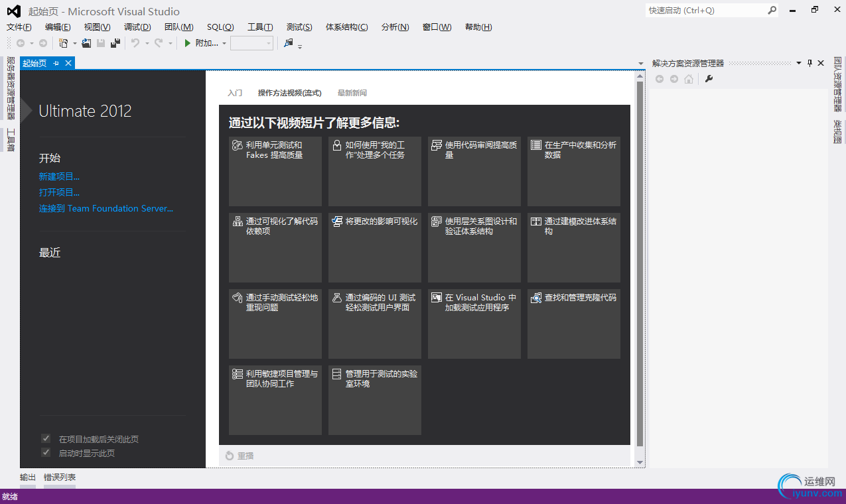Click the Quick Launch search magnifier icon
The width and height of the screenshot is (846, 504).
pyautogui.click(x=772, y=11)
